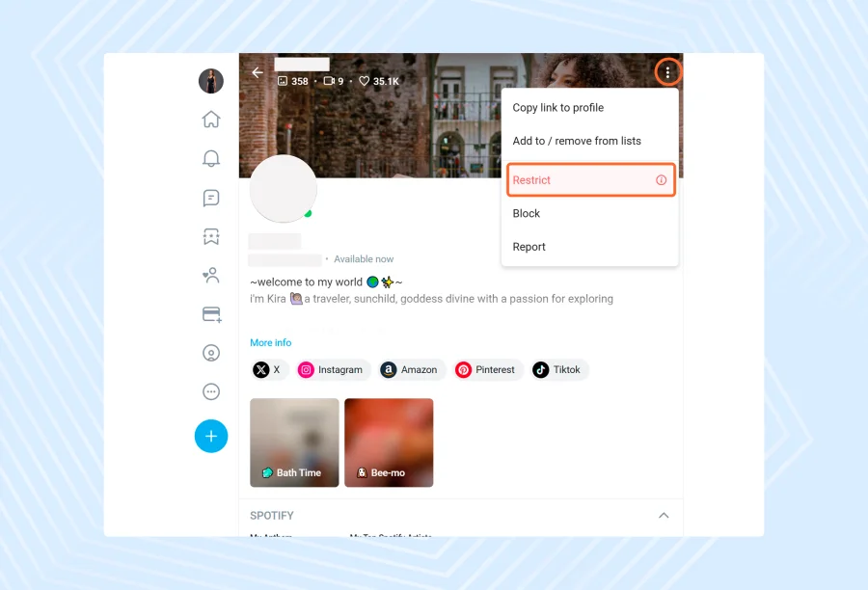
Task: Click the sidebar avatar picture
Action: (x=211, y=81)
